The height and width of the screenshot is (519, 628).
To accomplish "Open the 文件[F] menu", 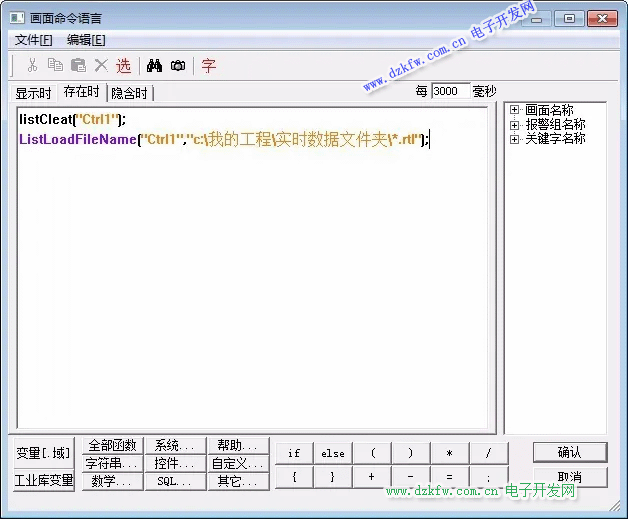I will [x=34, y=40].
